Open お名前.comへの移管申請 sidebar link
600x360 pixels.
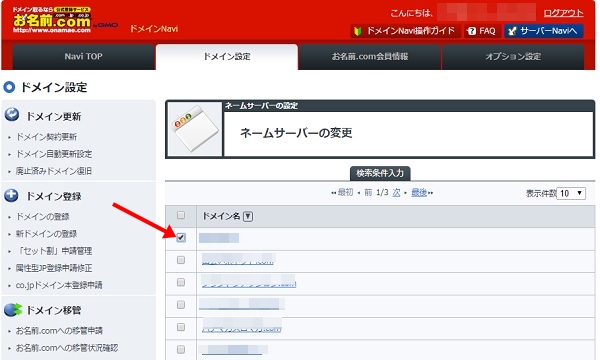59,331
